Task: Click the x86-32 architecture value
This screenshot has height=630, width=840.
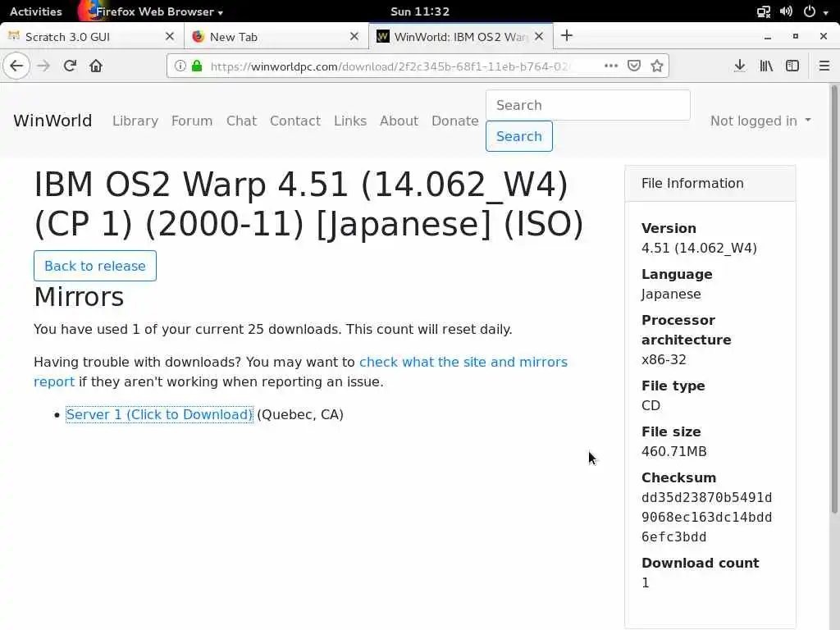Action: [664, 359]
